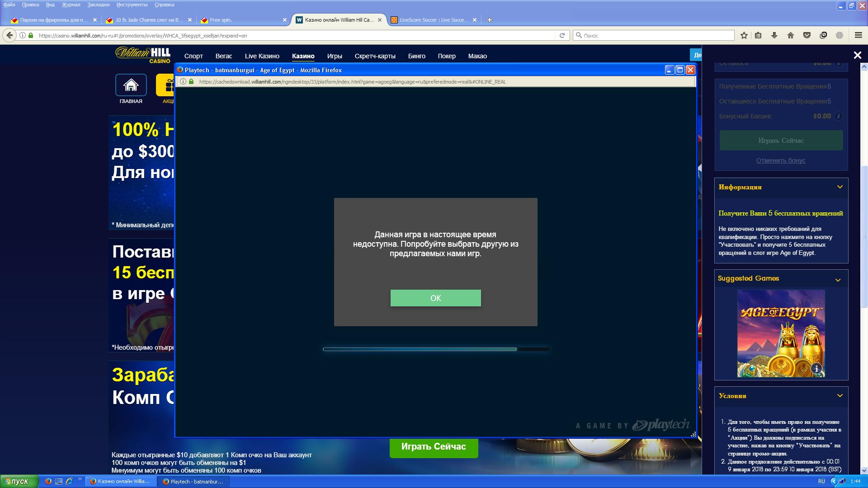Click the grey globe addon icon

point(840,35)
